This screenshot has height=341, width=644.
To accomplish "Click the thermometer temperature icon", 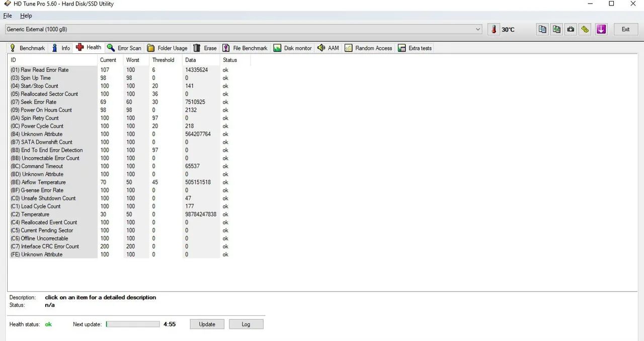I will pos(494,29).
